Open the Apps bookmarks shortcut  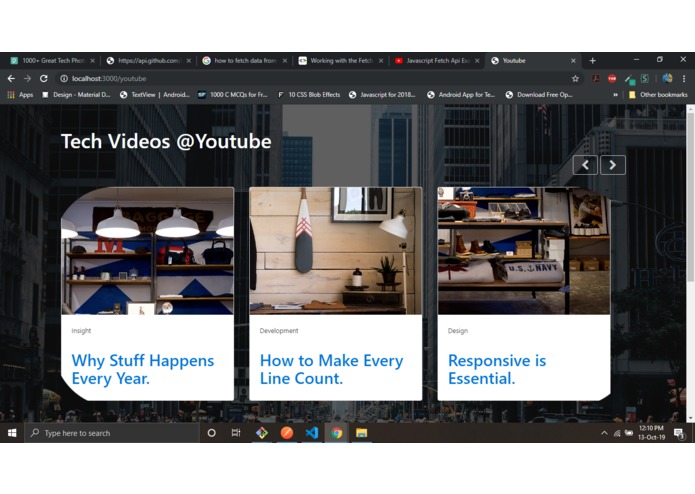(x=20, y=95)
